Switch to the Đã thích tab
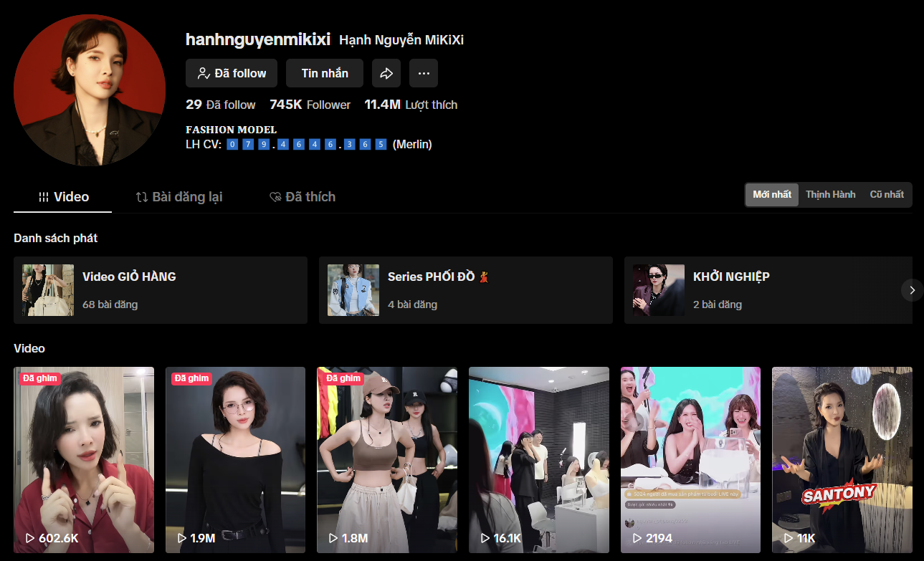The image size is (924, 561). point(303,197)
